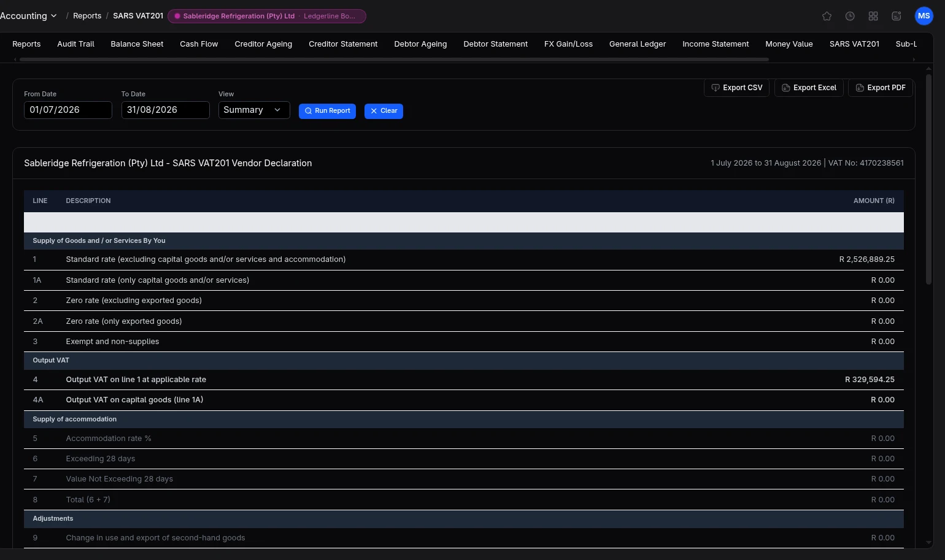Click the favorites star icon in top bar

point(827,16)
